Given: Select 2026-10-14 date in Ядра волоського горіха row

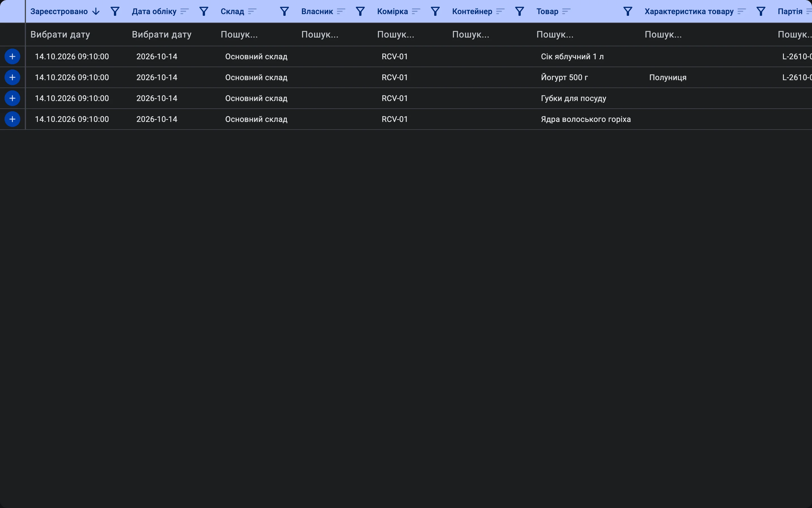Looking at the screenshot, I should 157,119.
